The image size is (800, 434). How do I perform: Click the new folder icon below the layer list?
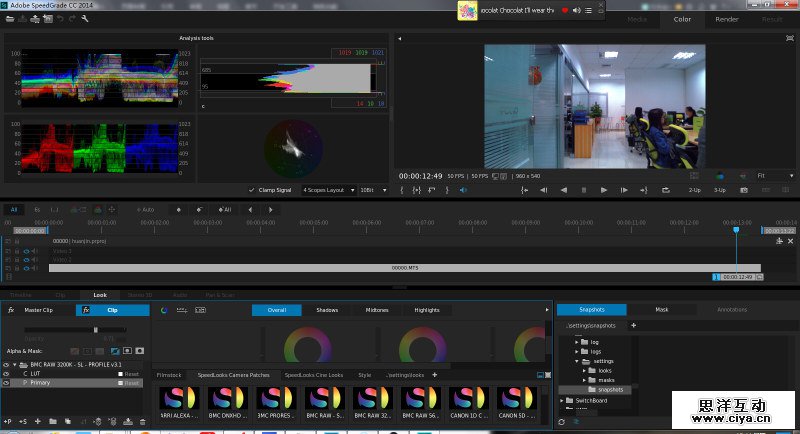pos(52,421)
